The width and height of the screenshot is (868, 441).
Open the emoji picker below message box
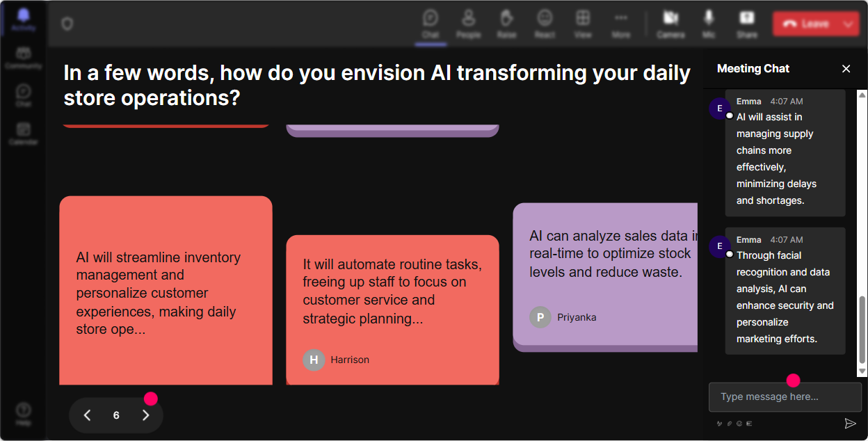click(739, 423)
